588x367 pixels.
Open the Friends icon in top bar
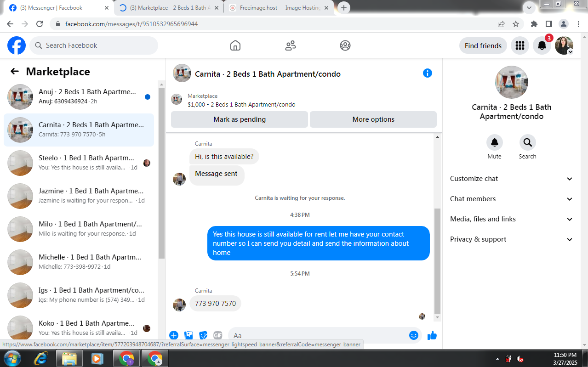point(291,45)
